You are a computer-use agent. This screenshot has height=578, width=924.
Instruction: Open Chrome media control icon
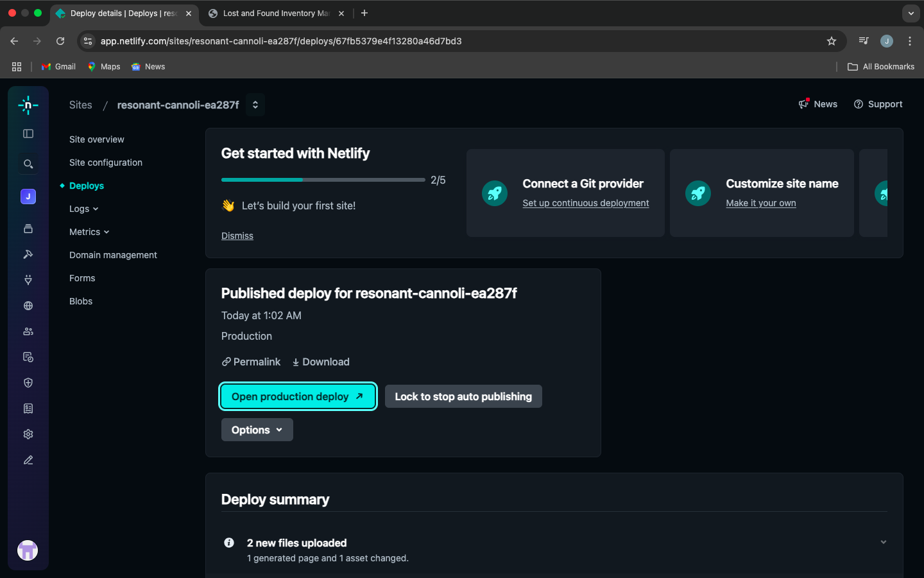pos(864,41)
